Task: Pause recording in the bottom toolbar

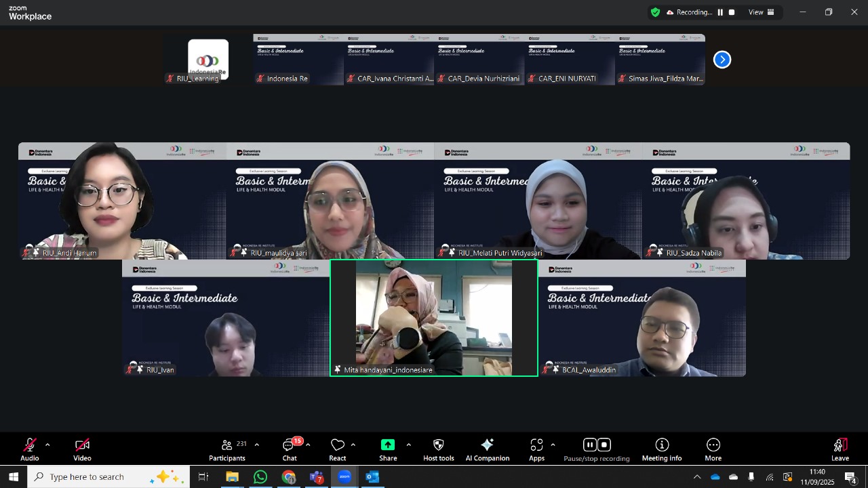Action: pos(589,445)
